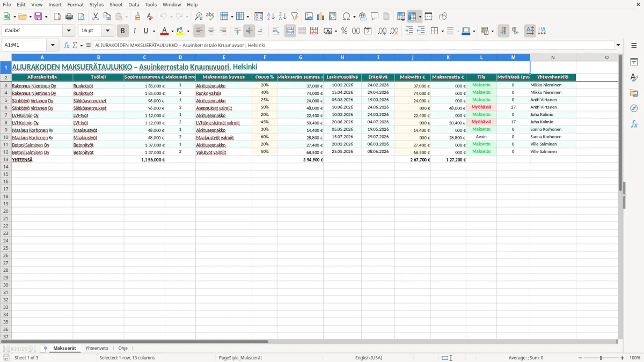Screen dimensions: 644x362
Task: Click Increase Indent icon
Action: tap(409, 31)
